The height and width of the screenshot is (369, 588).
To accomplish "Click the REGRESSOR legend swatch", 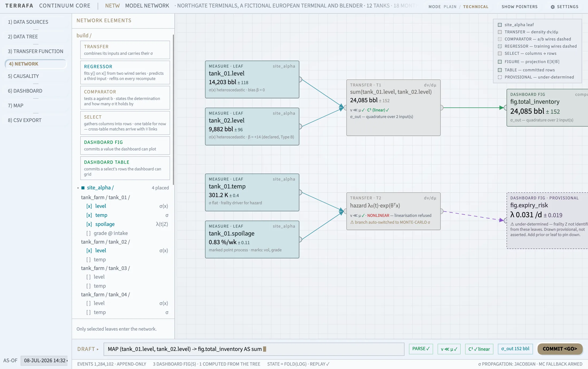I will click(500, 46).
